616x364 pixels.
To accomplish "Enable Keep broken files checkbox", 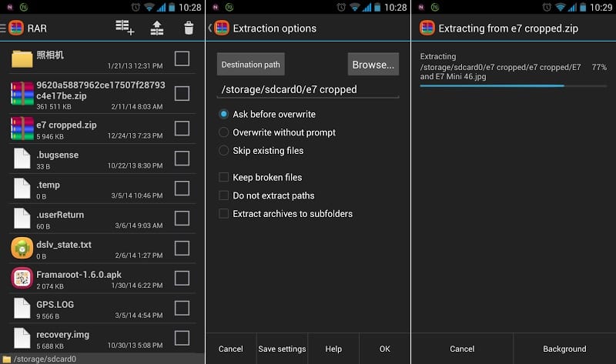I will pos(224,177).
